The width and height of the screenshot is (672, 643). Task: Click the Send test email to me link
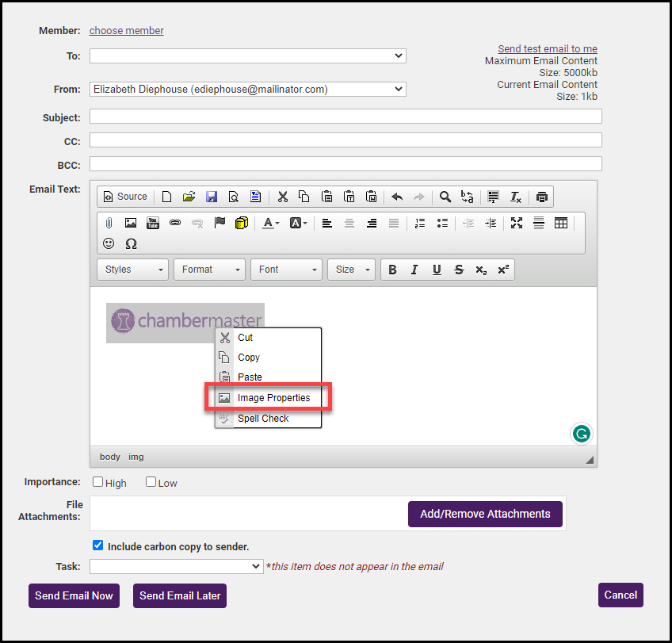coord(547,49)
